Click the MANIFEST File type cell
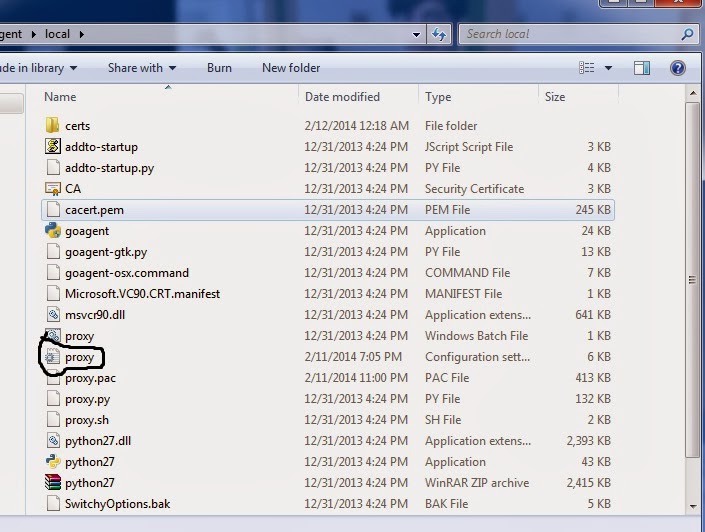Image resolution: width=705 pixels, height=532 pixels. click(x=464, y=294)
